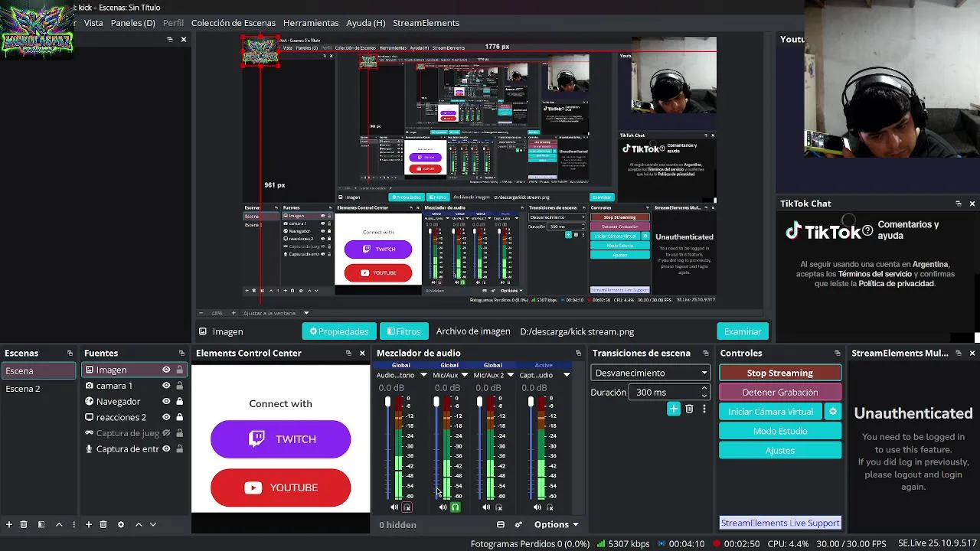Toggle audio mixer layout icon
980x551 pixels.
coord(501,525)
